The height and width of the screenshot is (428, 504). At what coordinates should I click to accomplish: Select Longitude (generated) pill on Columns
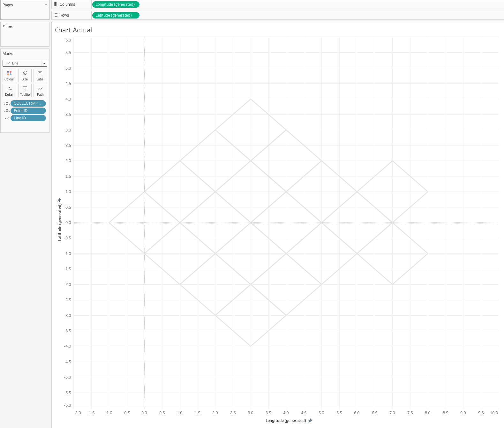coord(116,4)
